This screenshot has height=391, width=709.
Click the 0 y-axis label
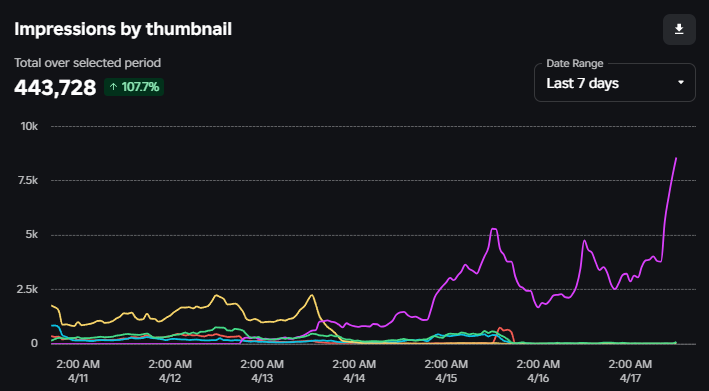(35, 344)
